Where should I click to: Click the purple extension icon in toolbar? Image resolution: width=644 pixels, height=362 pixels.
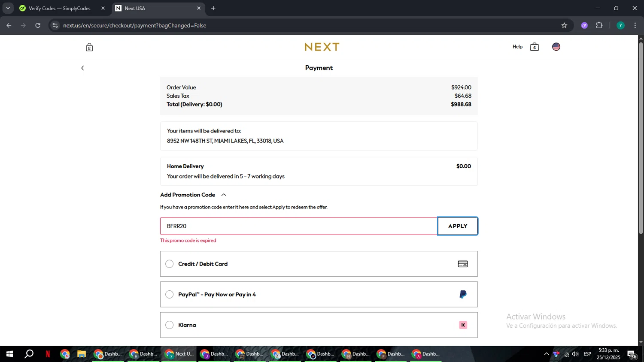[584, 25]
